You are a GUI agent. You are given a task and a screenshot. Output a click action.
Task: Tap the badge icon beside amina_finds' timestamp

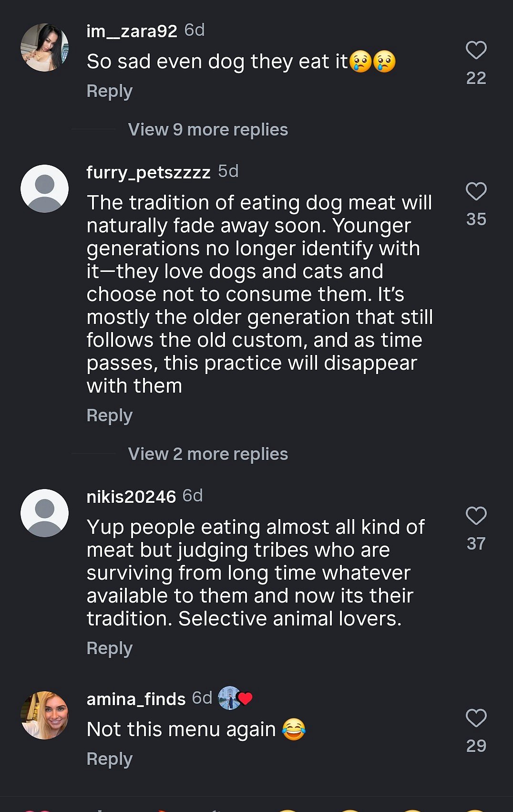(235, 698)
